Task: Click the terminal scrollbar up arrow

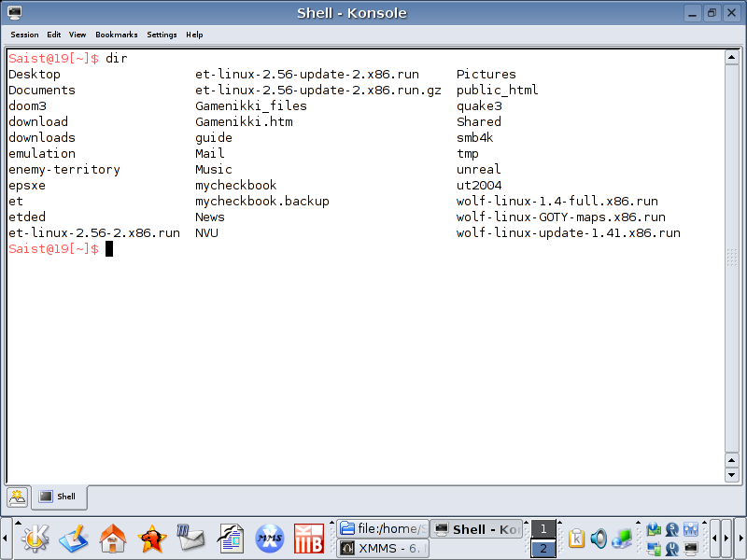Action: click(x=733, y=58)
